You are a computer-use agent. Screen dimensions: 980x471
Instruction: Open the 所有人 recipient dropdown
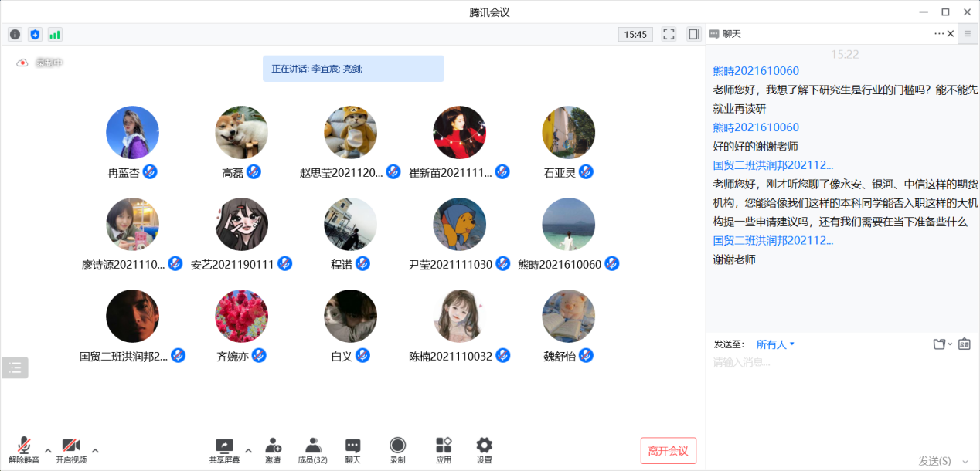tap(775, 344)
